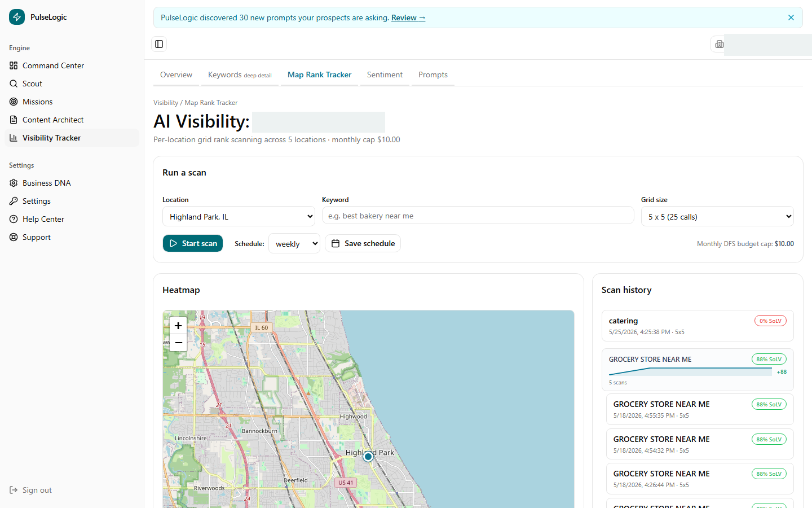Click the Content Architect document icon

click(14, 120)
